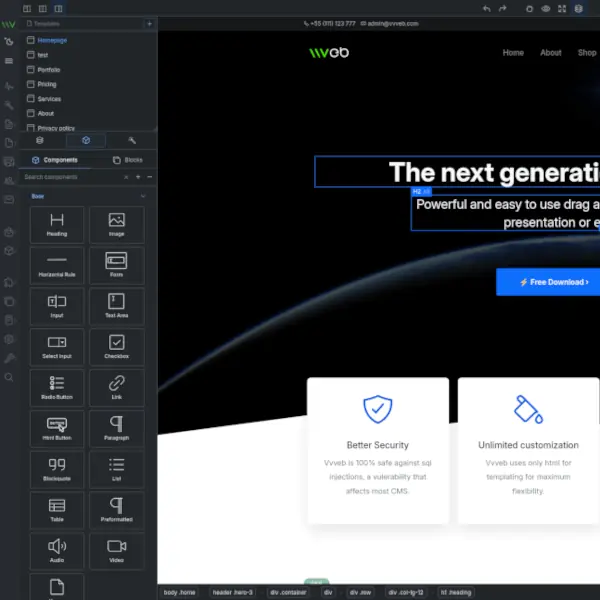Click the undo arrow in top toolbar

(x=486, y=8)
